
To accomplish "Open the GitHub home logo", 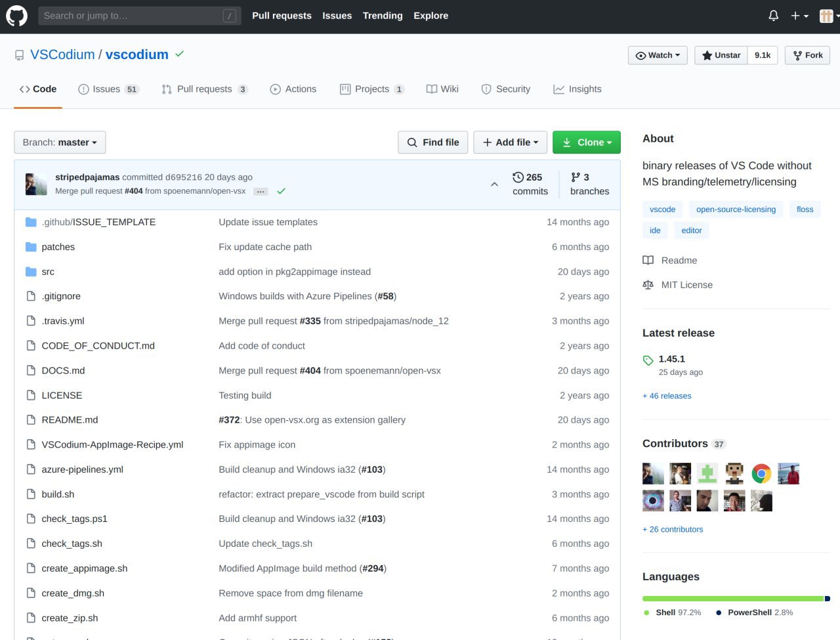I will tap(16, 16).
